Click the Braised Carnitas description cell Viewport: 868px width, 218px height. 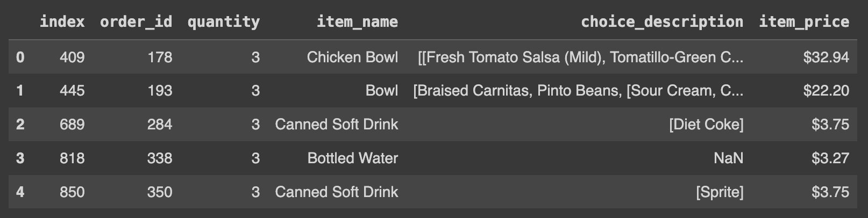point(578,91)
